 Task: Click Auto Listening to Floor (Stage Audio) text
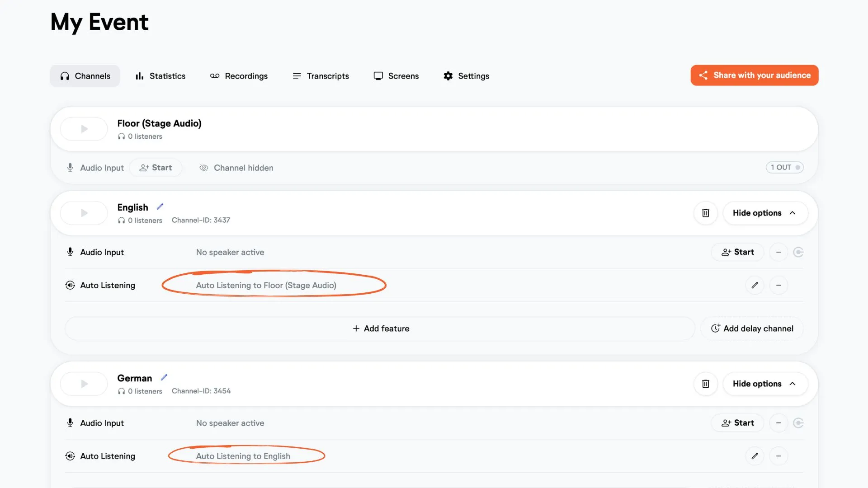click(x=266, y=285)
